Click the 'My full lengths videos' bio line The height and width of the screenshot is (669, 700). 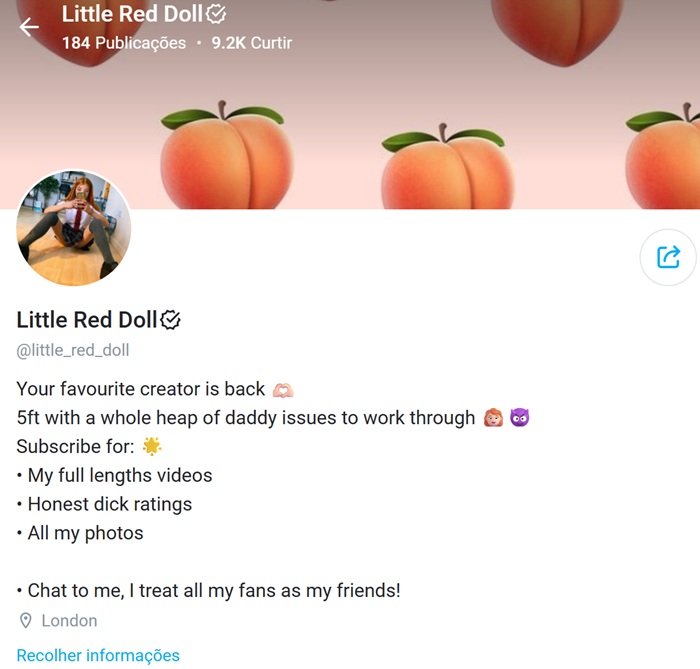point(114,475)
